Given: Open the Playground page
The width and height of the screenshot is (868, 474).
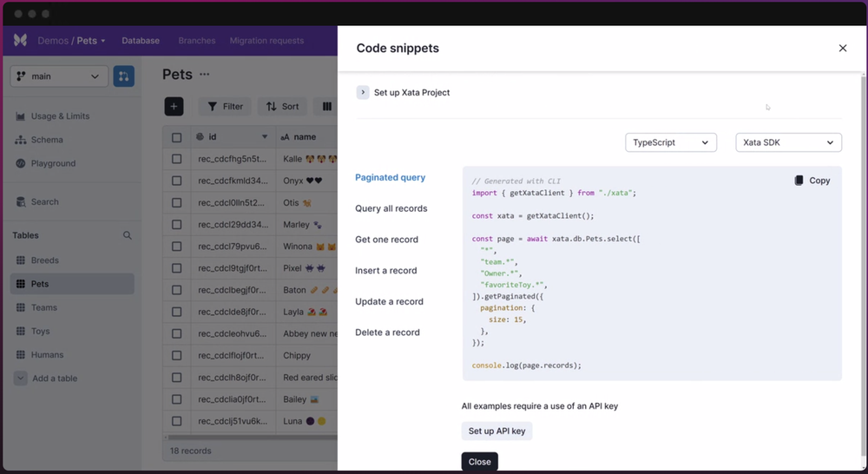Looking at the screenshot, I should (x=53, y=163).
